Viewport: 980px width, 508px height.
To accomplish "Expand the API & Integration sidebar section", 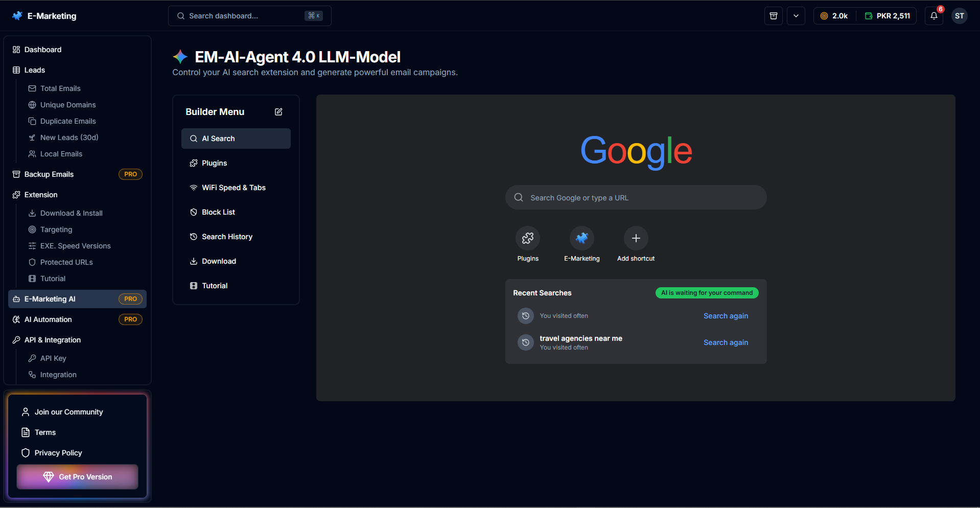I will click(x=52, y=339).
